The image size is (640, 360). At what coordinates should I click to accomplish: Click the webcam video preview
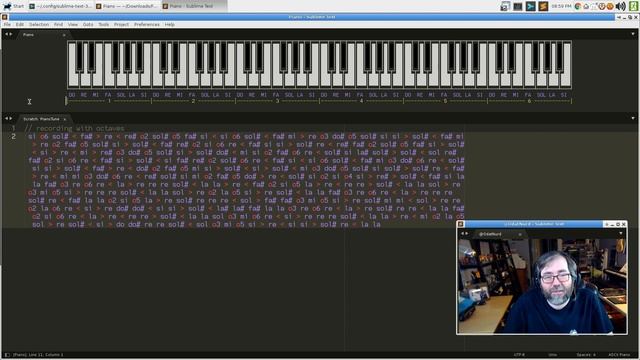(x=542, y=286)
